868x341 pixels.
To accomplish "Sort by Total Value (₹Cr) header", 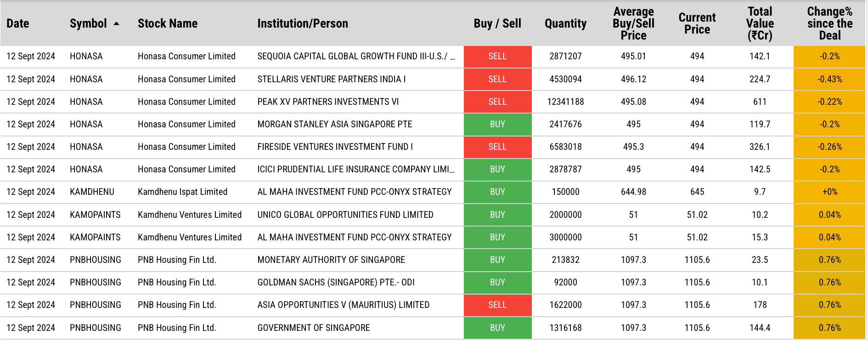I will 760,23.
